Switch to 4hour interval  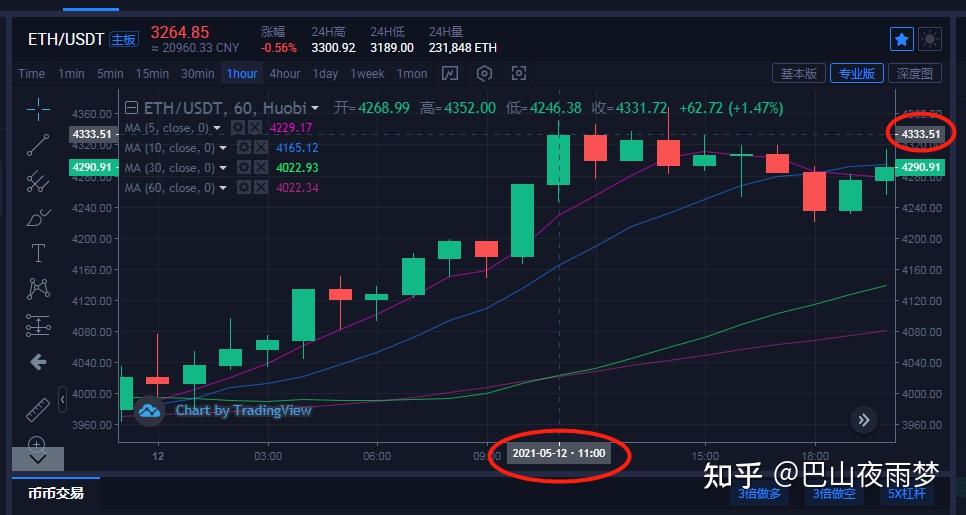[285, 74]
